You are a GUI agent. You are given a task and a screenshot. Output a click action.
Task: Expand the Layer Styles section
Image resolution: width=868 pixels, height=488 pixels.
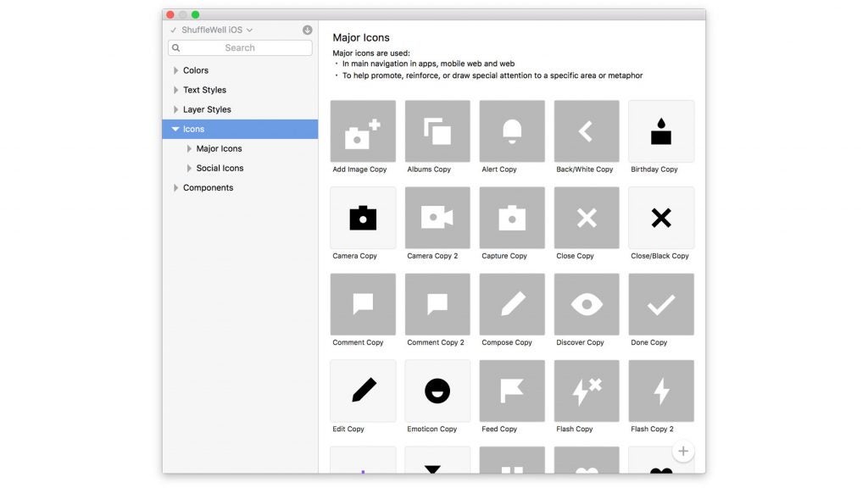pos(176,109)
